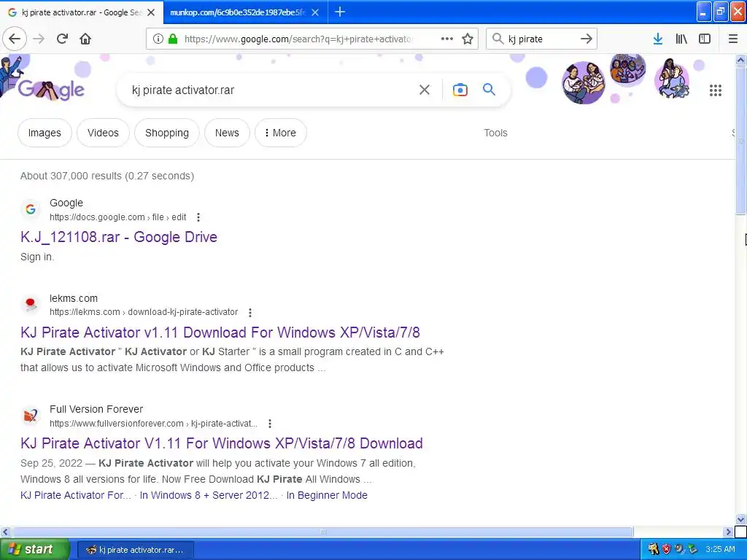This screenshot has width=747, height=560.
Task: Open the In Beginner Mode sublink
Action: (327, 495)
